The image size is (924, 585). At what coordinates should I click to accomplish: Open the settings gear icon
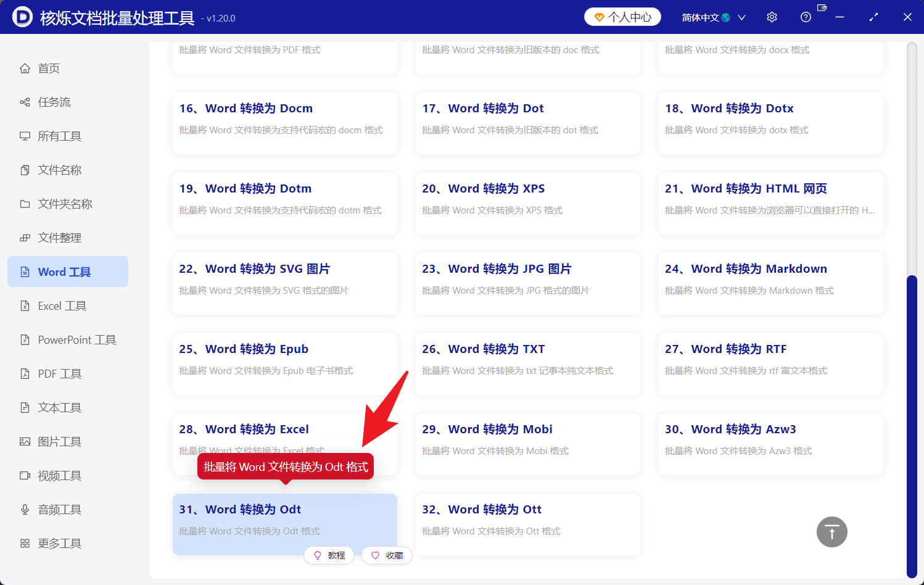tap(772, 17)
